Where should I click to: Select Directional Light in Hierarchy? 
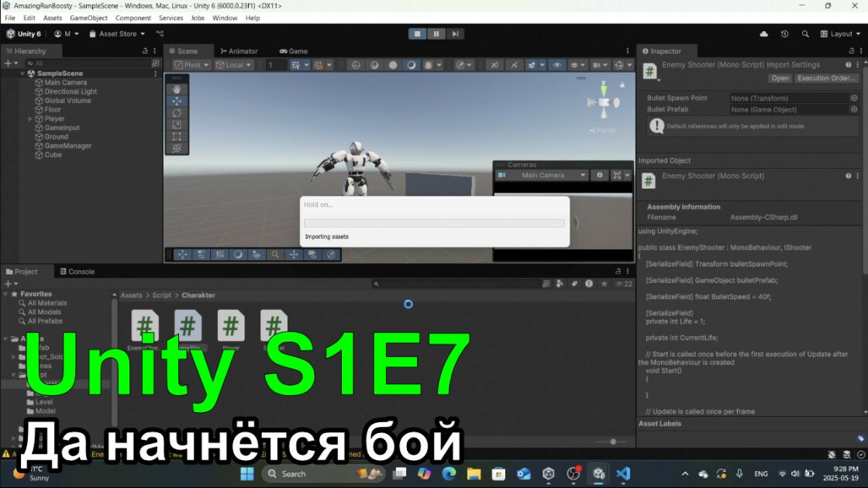(71, 92)
